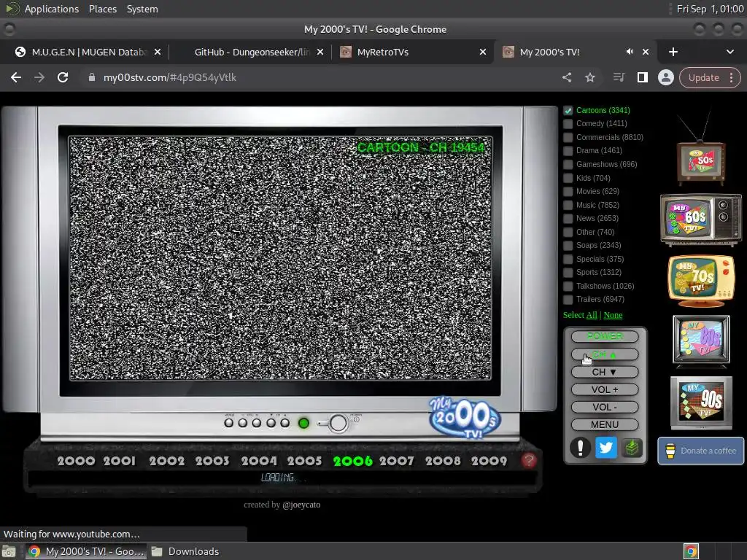Click the green box icon on remote

pyautogui.click(x=632, y=448)
